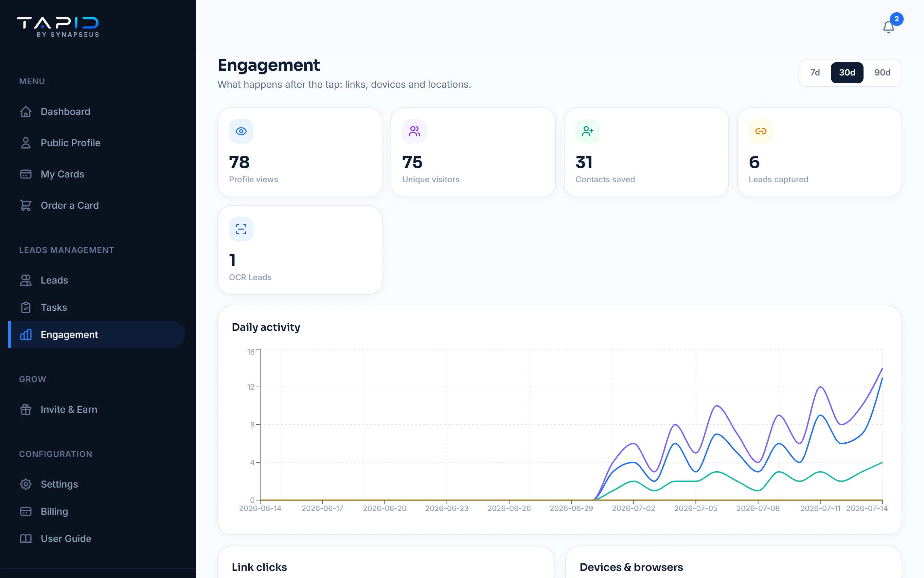This screenshot has height=578, width=924.
Task: Click the Leads captured link icon
Action: coord(761,131)
